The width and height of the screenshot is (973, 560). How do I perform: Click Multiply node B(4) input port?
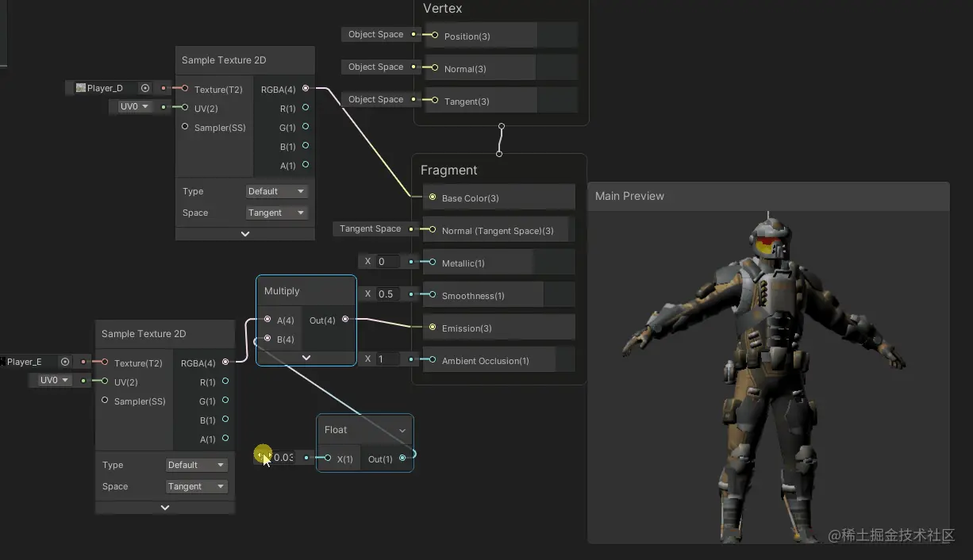[267, 339]
